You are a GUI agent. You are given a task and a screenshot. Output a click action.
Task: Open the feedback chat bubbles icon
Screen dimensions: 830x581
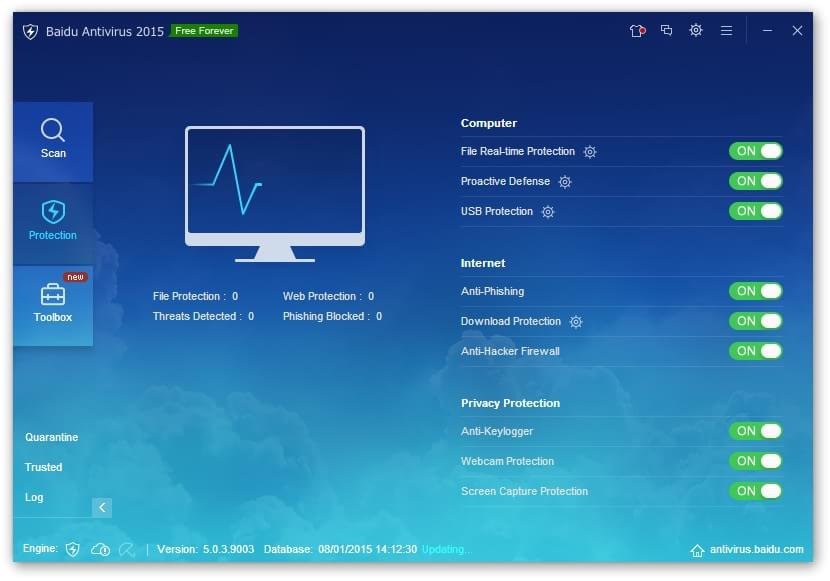point(666,30)
